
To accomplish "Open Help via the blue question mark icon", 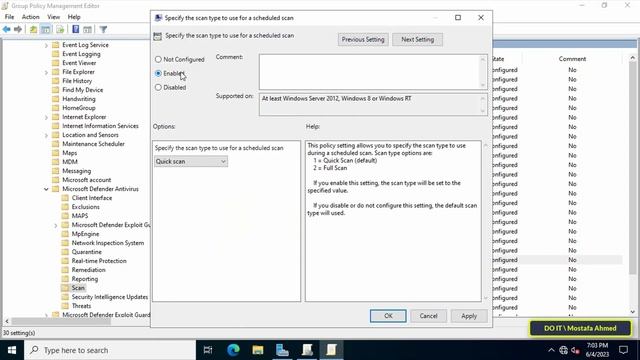I will 76,29.
